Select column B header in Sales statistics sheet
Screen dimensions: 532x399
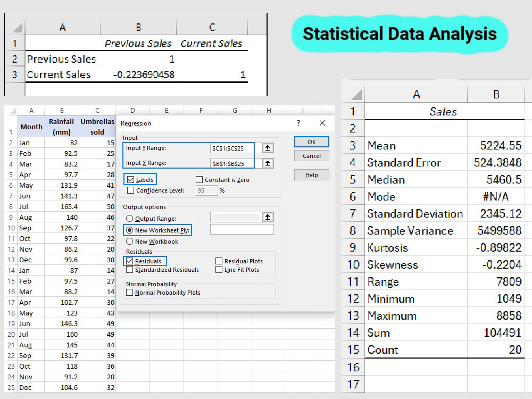pyautogui.click(x=496, y=94)
